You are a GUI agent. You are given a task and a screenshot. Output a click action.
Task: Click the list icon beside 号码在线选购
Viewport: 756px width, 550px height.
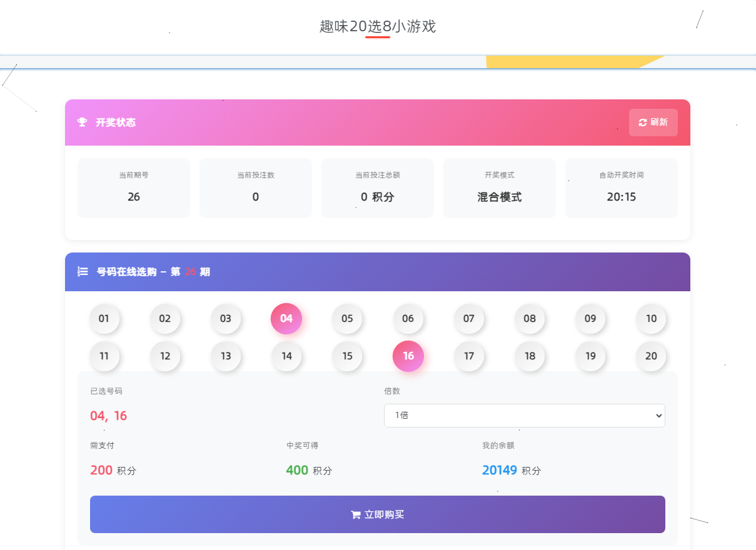[x=81, y=272]
